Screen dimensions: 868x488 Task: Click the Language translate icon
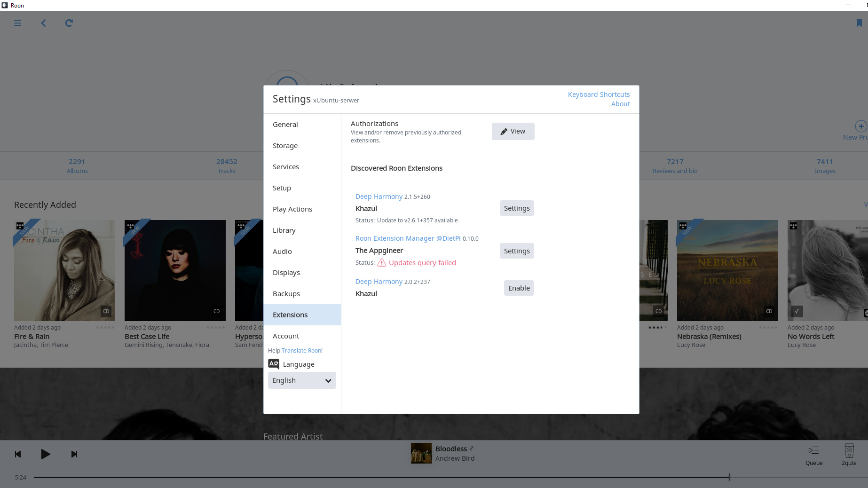pos(274,364)
